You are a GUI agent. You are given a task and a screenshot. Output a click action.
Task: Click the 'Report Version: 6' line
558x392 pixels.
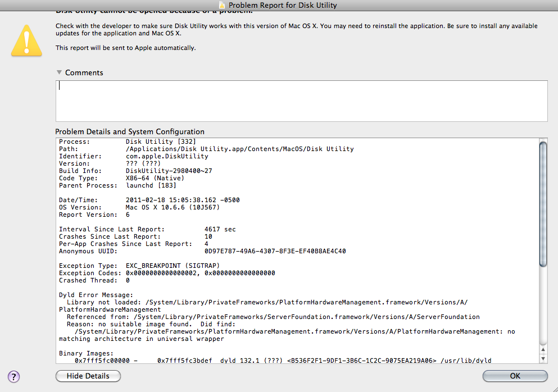(x=94, y=215)
